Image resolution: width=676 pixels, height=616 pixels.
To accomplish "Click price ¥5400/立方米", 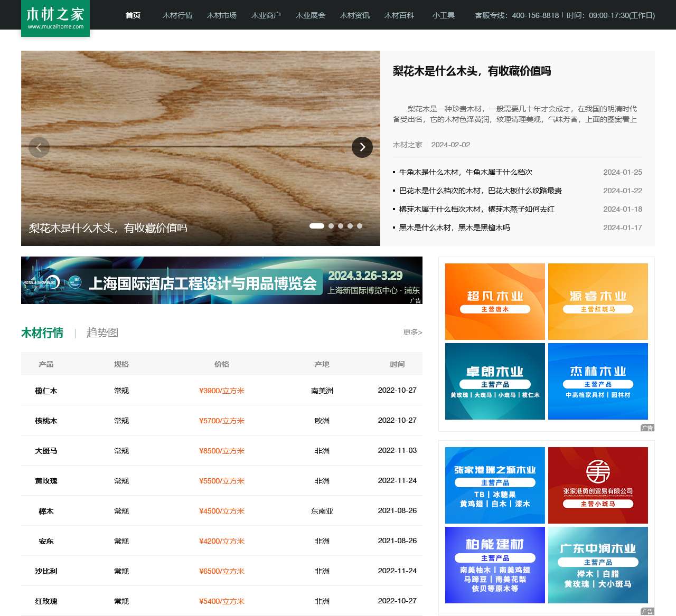I will (x=222, y=601).
